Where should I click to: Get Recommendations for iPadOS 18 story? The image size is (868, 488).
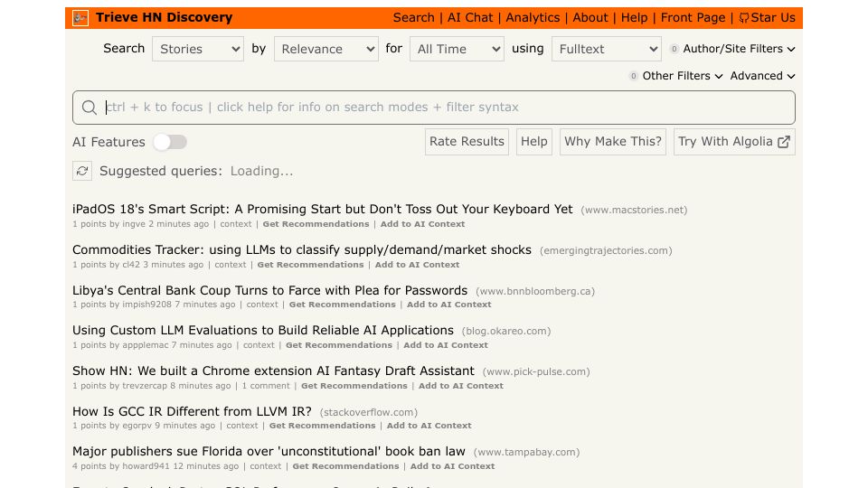tap(316, 224)
